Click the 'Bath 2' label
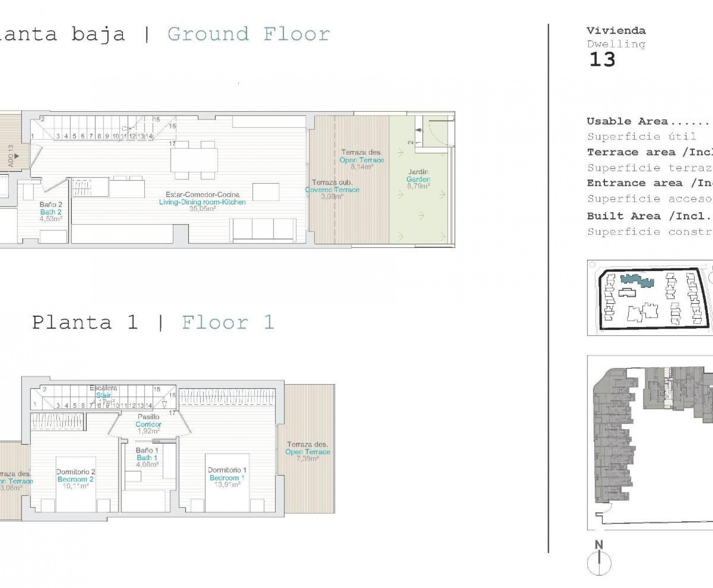This screenshot has height=588, width=713. [51, 212]
